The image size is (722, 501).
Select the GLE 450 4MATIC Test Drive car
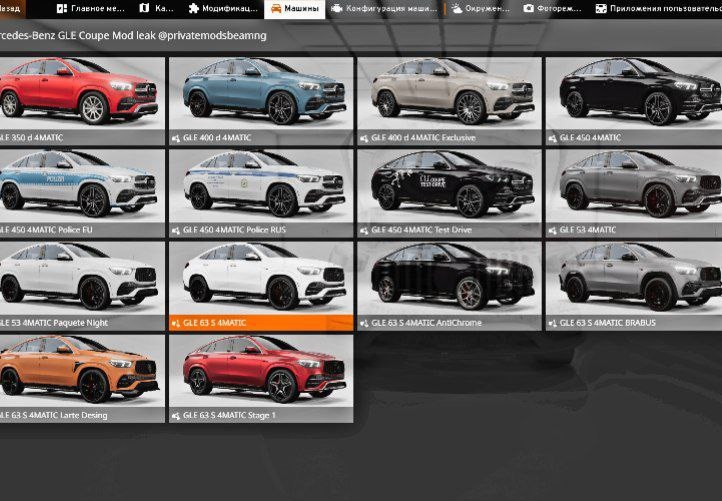[x=448, y=185]
